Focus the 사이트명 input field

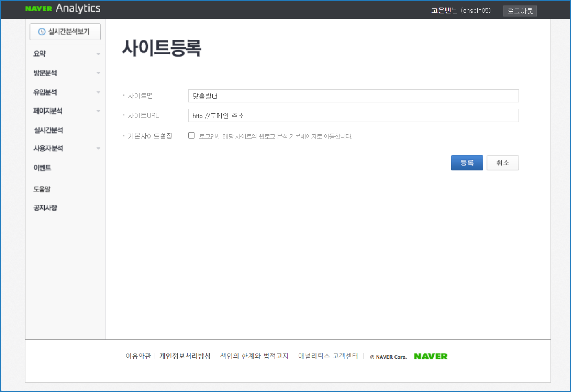coord(353,96)
